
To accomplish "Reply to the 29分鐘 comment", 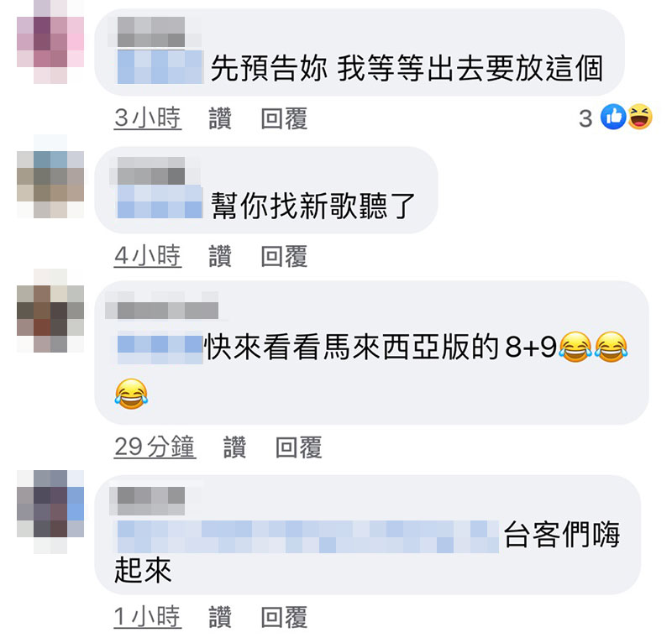I will coord(299,447).
